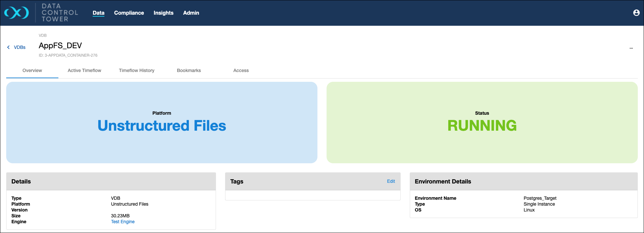
Task: Click the back chevron beside VDBs
Action: (8, 47)
